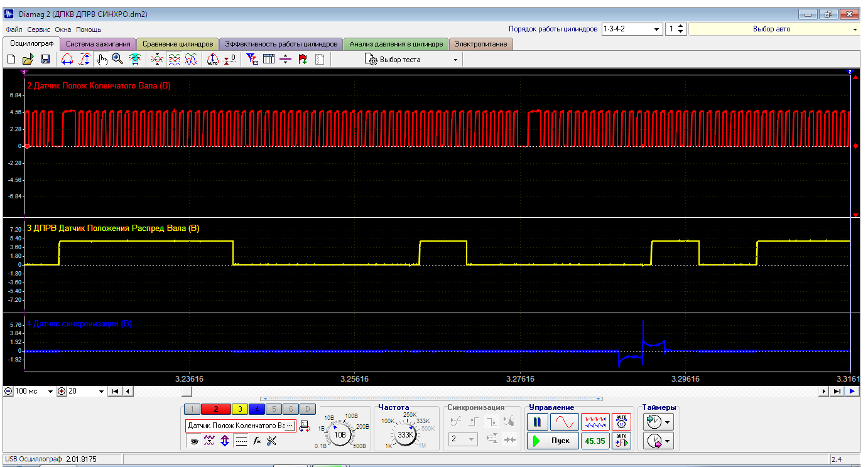Click the Выбор авто button
This screenshot has width=868, height=467.
coord(771,30)
